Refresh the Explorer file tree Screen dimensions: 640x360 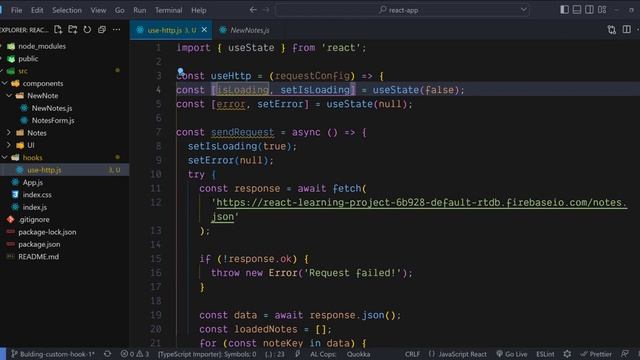click(87, 29)
